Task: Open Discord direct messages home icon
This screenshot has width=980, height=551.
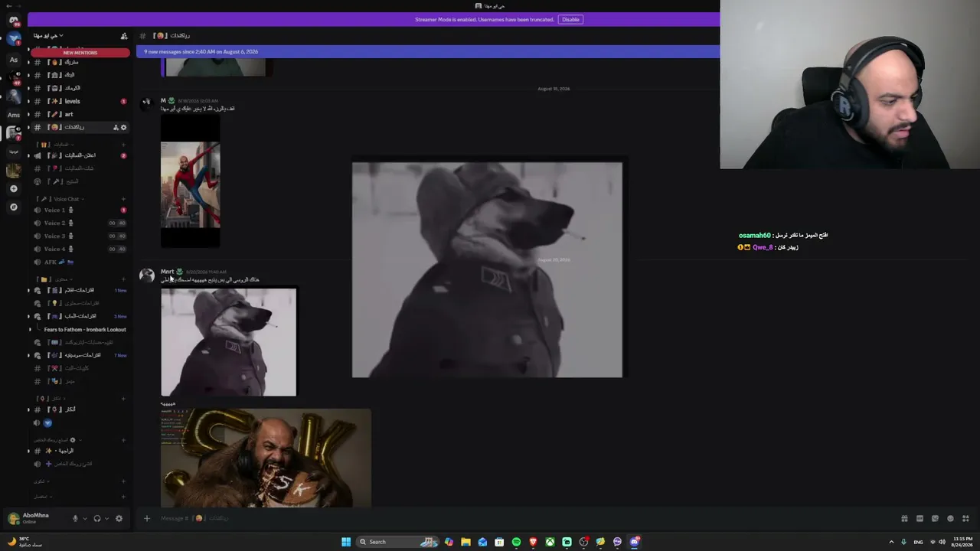Action: pyautogui.click(x=14, y=20)
